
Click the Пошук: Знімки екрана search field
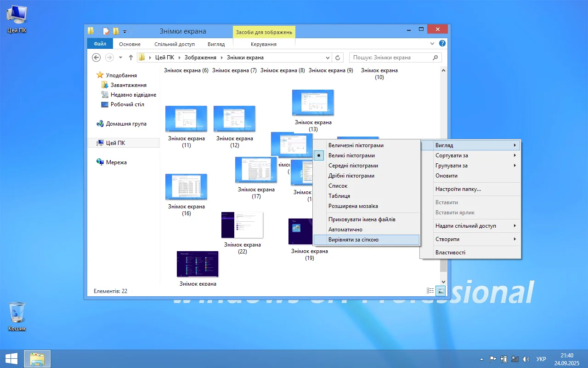click(x=390, y=57)
